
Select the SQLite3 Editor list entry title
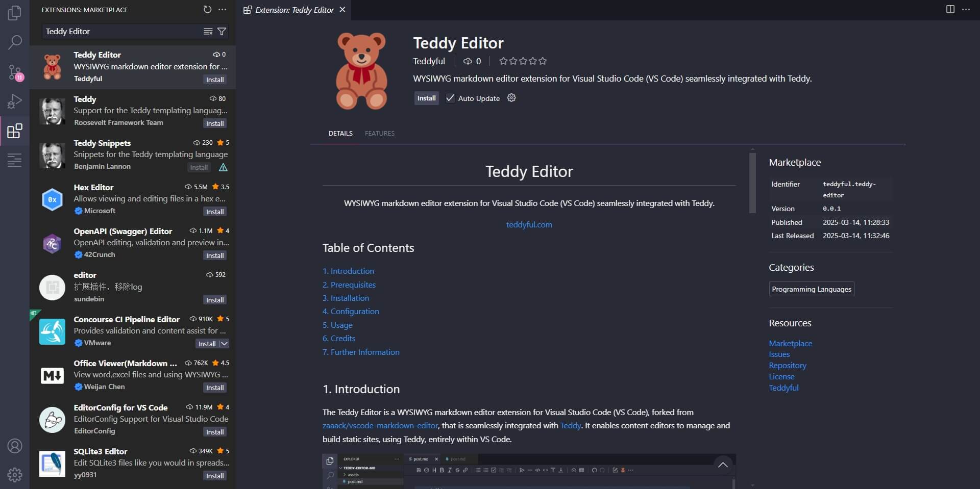pos(101,451)
